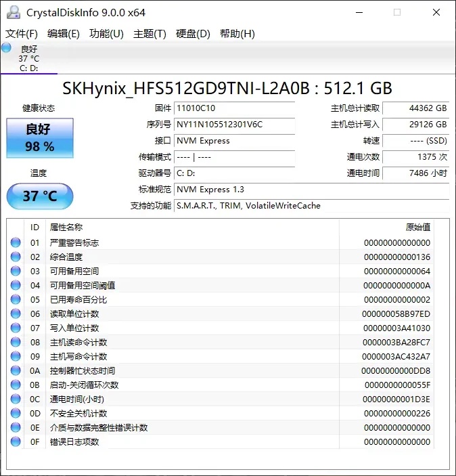Click the 原始值 column header
Screen dimensions: 456x476
click(386, 227)
